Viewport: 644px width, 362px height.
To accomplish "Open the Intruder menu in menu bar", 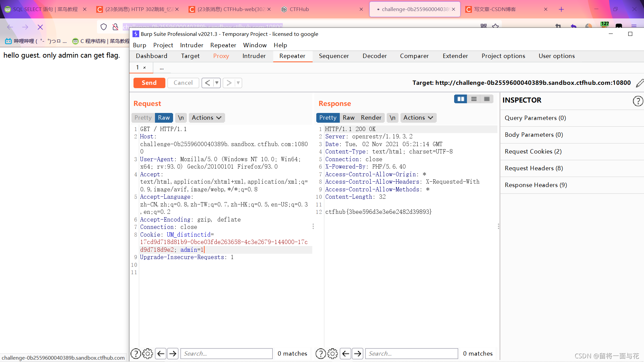I will [x=192, y=45].
